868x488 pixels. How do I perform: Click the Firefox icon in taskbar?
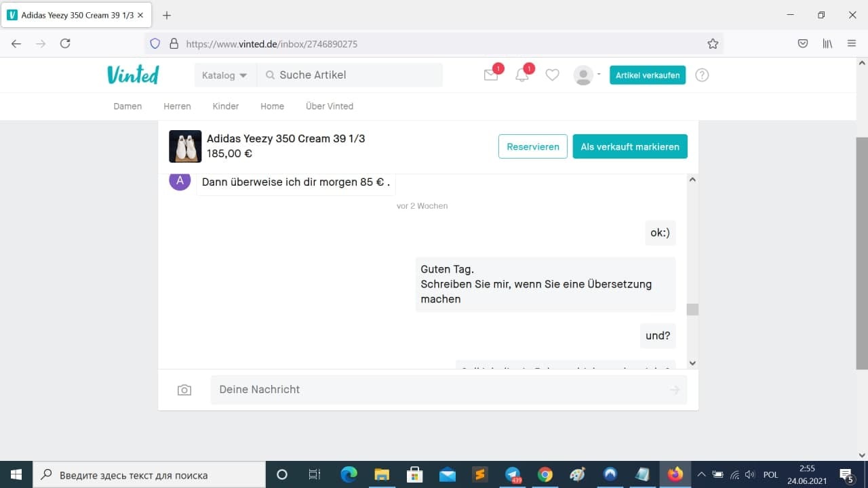click(x=675, y=474)
